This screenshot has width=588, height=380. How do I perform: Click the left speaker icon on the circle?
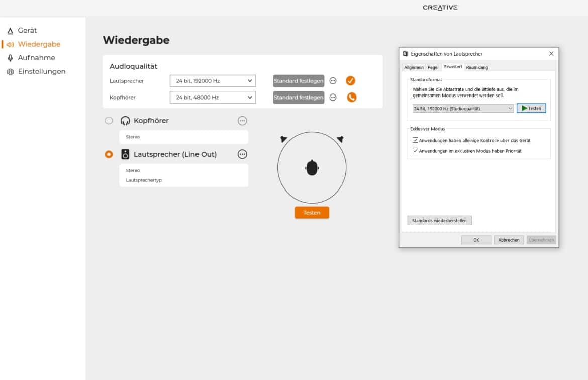tap(284, 139)
